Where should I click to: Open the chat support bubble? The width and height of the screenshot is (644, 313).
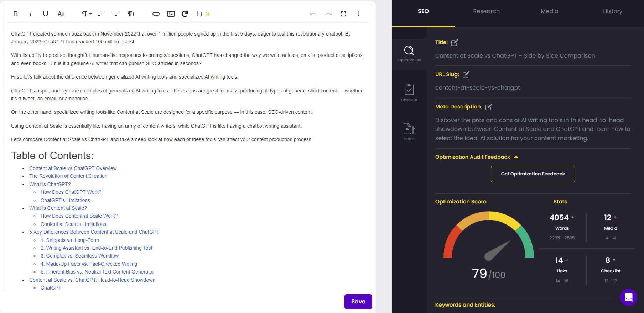628,297
